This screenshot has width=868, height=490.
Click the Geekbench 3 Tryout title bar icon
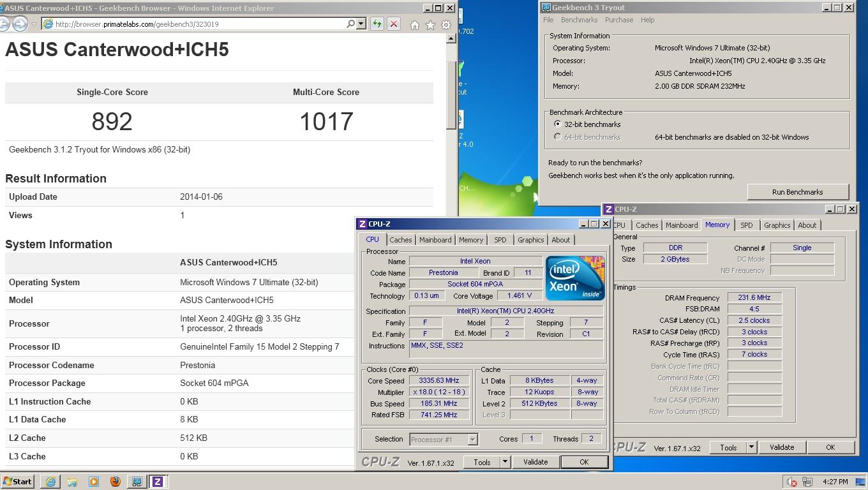tap(546, 8)
